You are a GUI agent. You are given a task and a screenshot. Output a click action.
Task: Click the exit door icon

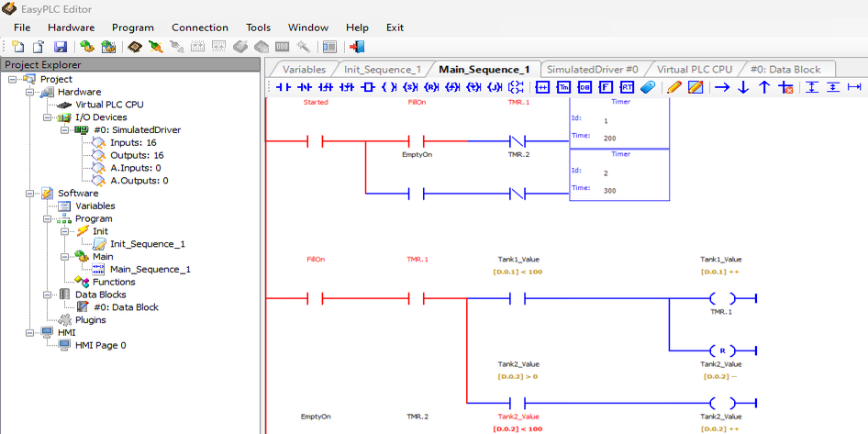point(358,47)
